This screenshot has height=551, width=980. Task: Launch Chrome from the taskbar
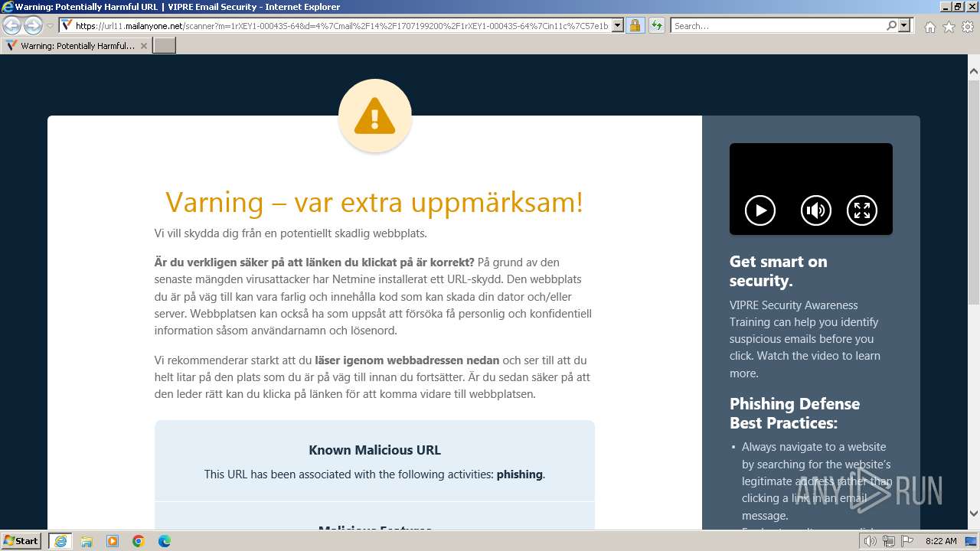tap(139, 541)
